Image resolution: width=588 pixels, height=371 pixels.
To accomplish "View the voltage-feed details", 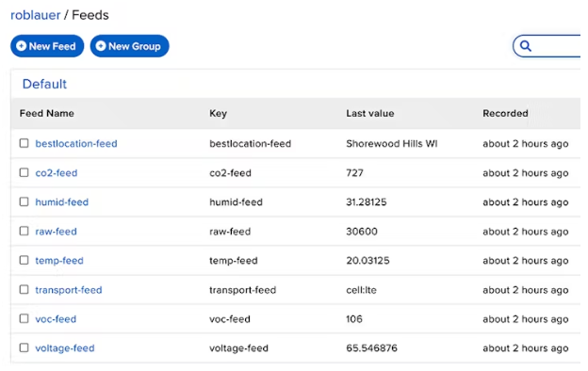I will (x=65, y=348).
